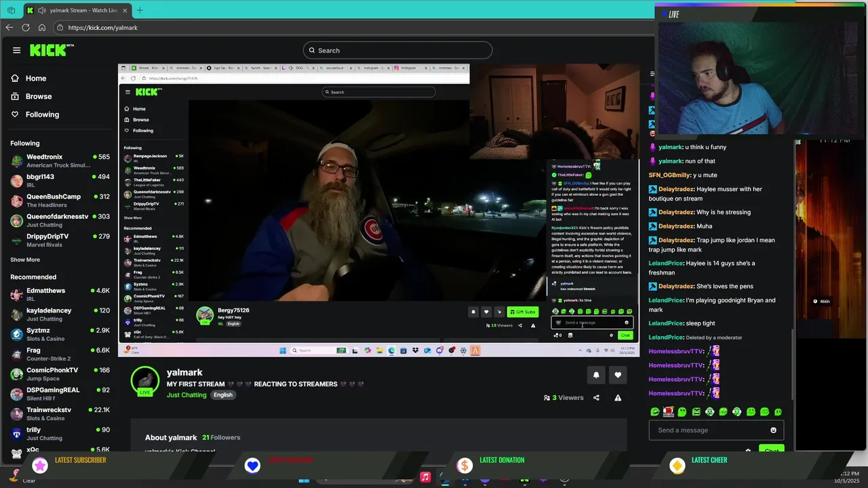Click the Windows Start button on the taskbar
Image resolution: width=868 pixels, height=488 pixels.
304,479
